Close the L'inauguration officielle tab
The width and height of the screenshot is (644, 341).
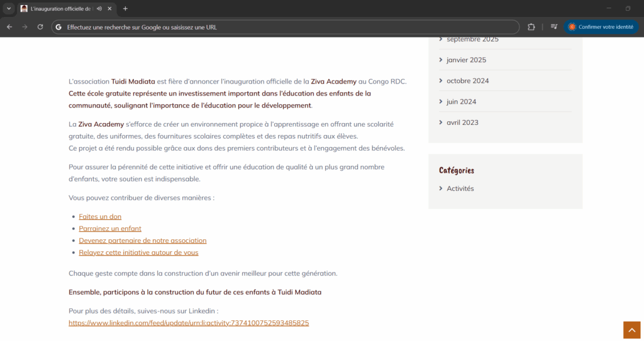click(110, 9)
